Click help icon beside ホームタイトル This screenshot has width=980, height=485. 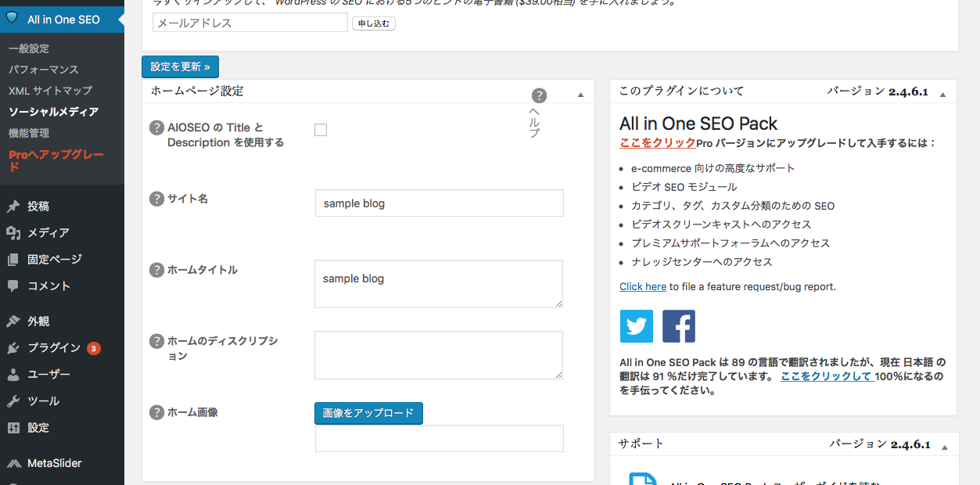pyautogui.click(x=156, y=270)
